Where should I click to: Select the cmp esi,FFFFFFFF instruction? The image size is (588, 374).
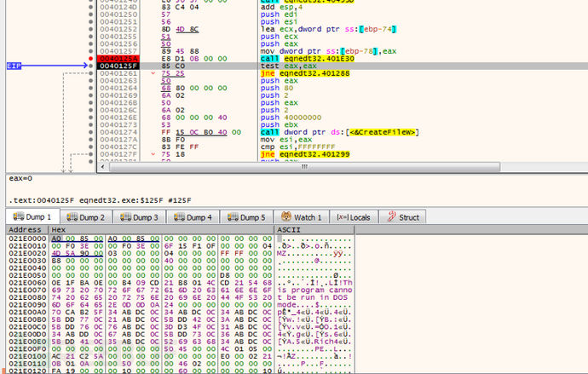[x=298, y=147]
